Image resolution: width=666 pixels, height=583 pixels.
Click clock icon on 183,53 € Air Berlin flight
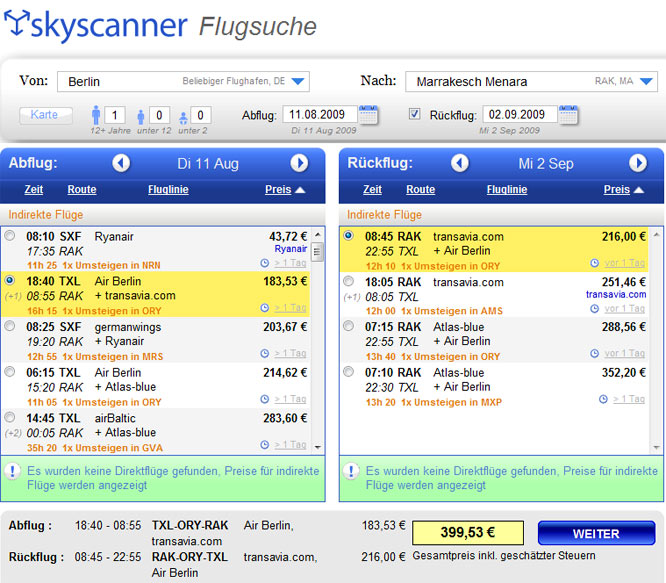pyautogui.click(x=265, y=308)
